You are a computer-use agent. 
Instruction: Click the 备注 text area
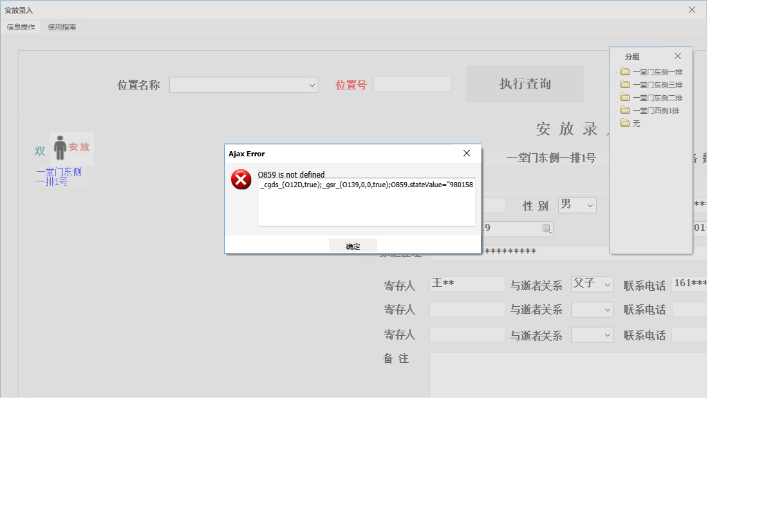[568, 375]
